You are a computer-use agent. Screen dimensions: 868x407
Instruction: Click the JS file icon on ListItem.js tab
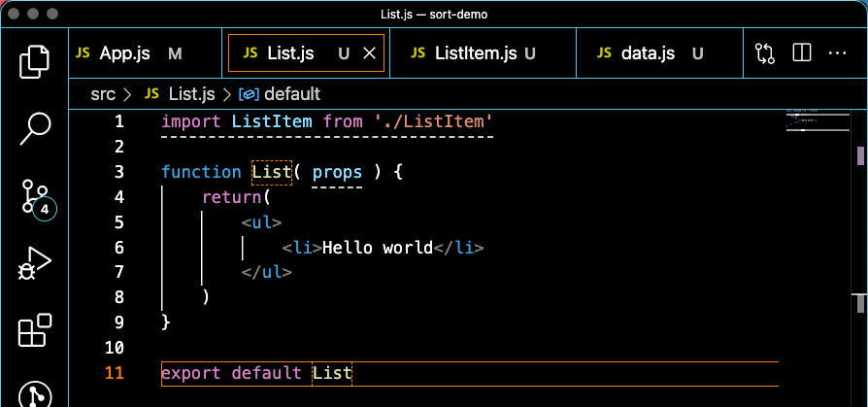pyautogui.click(x=417, y=53)
